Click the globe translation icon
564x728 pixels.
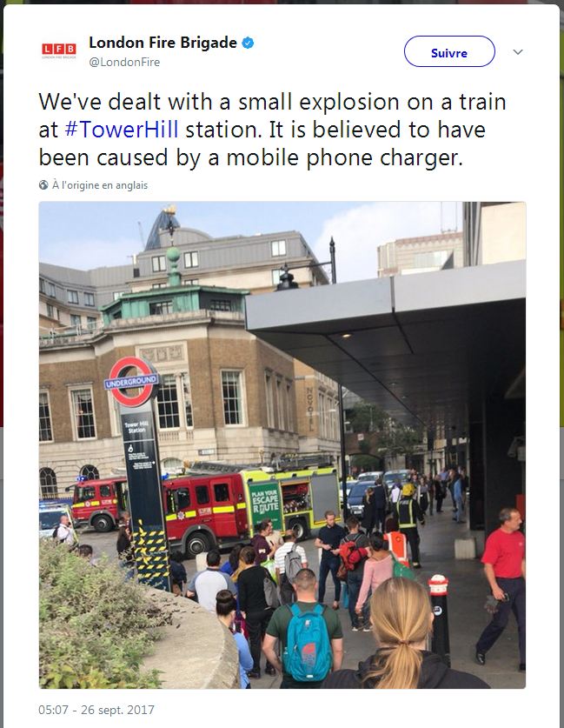(x=43, y=185)
